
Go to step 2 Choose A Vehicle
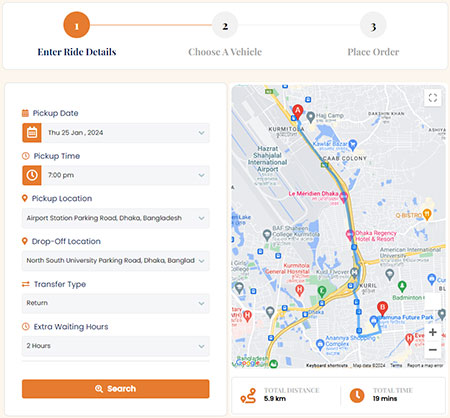(225, 25)
